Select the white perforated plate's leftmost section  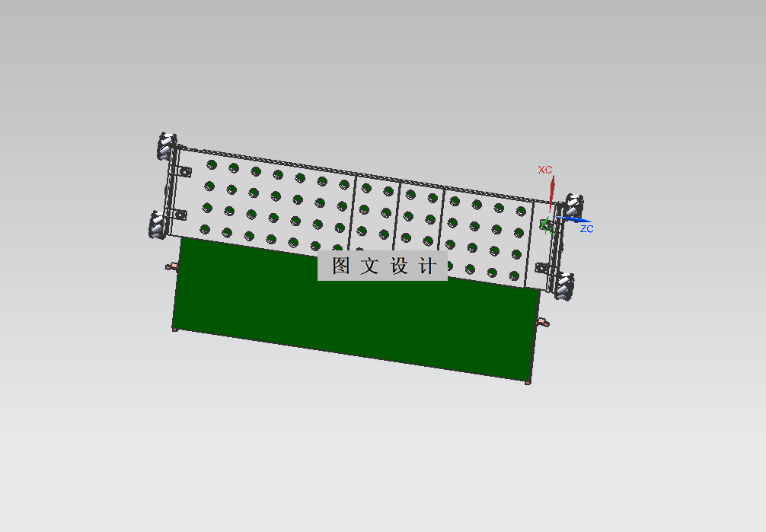(263, 200)
